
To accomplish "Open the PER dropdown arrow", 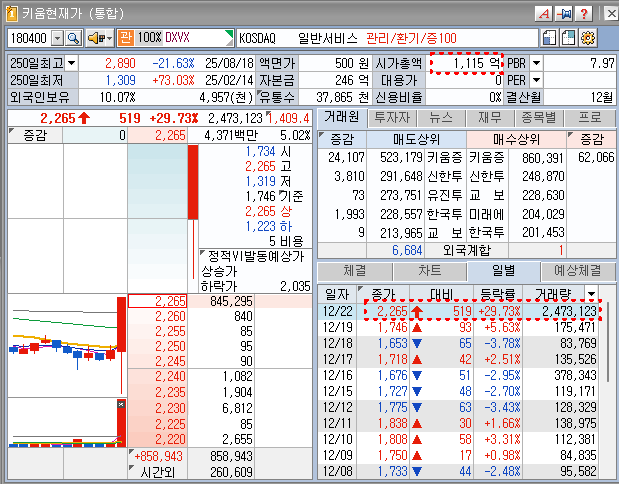I will pyautogui.click(x=536, y=80).
